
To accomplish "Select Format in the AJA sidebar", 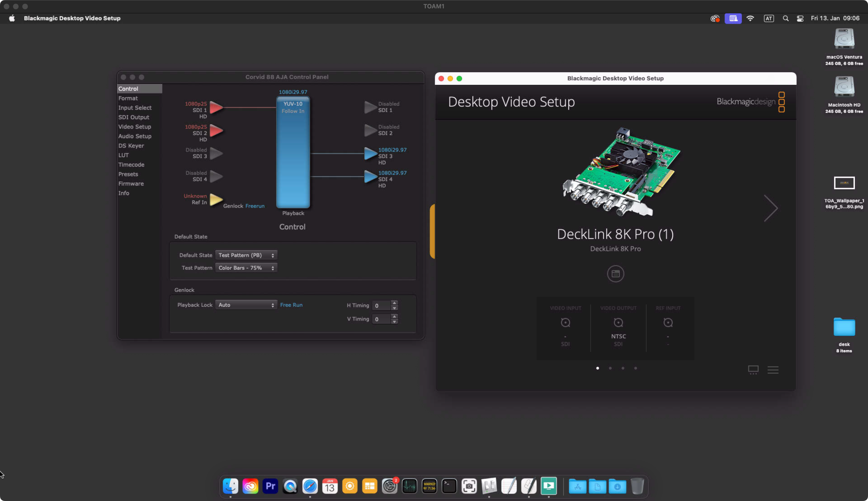I will click(139, 98).
